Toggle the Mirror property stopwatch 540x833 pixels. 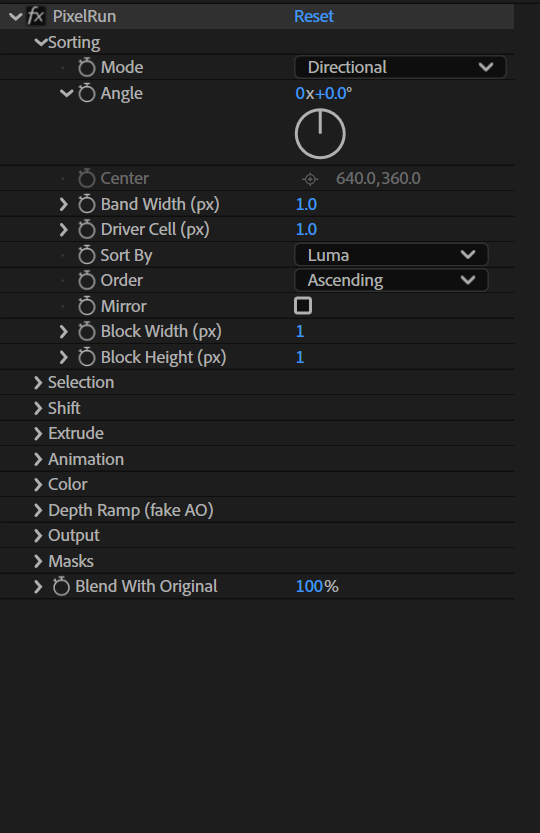(x=87, y=306)
